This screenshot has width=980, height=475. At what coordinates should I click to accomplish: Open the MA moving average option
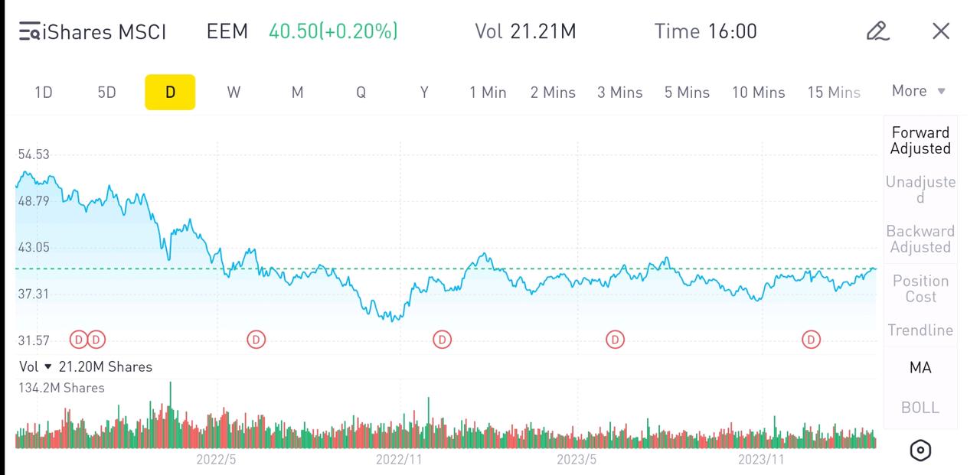pos(920,367)
